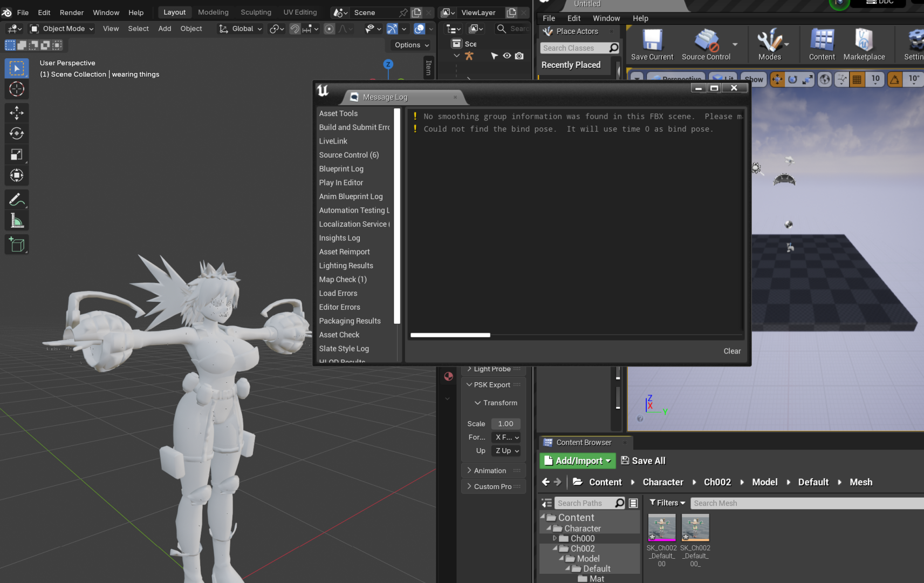
Task: Select the Add Cube tool in Blender
Action: (x=17, y=245)
